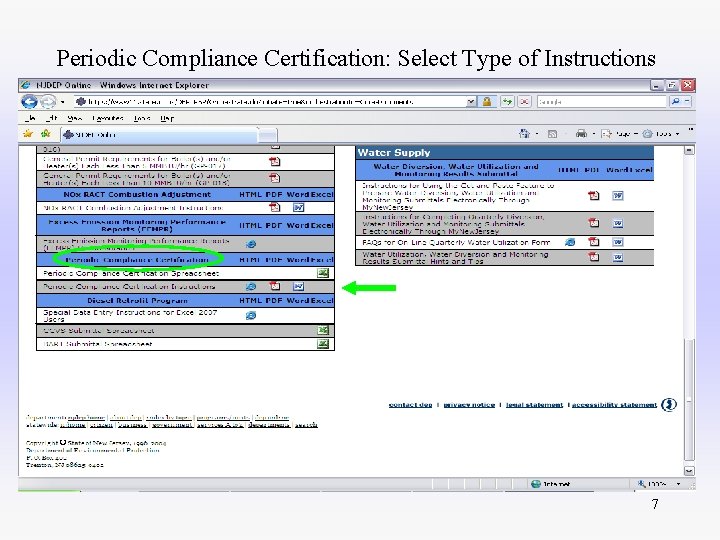The width and height of the screenshot is (720, 540).
Task: Open PDF Periodic Compliance Certification Instructions
Action: 275,287
